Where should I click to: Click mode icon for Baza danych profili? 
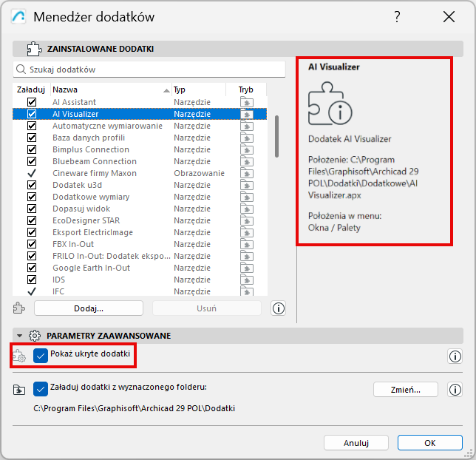tap(247, 138)
